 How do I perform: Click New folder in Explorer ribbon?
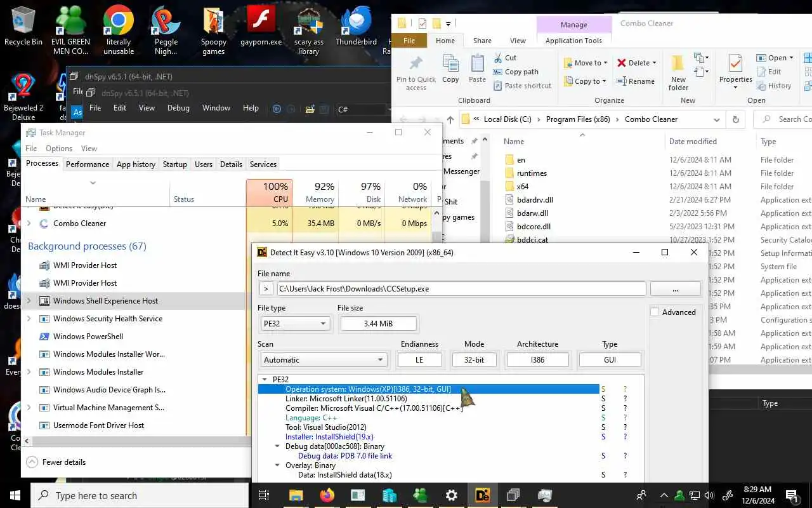[x=678, y=73]
